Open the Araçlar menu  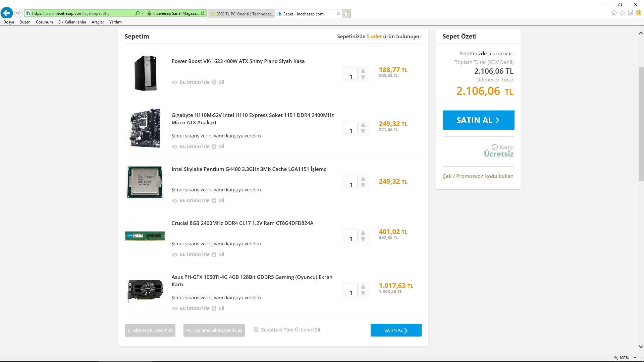98,22
